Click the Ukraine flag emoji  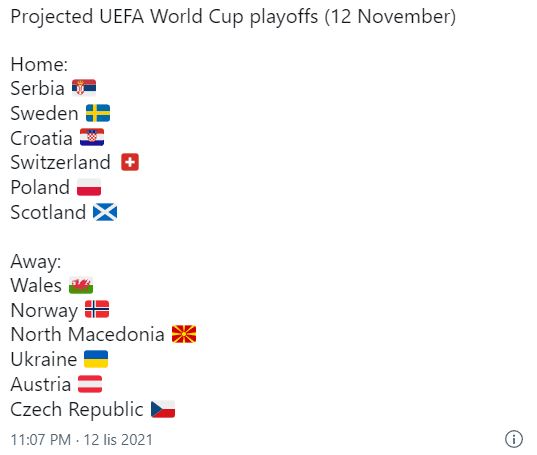96,359
